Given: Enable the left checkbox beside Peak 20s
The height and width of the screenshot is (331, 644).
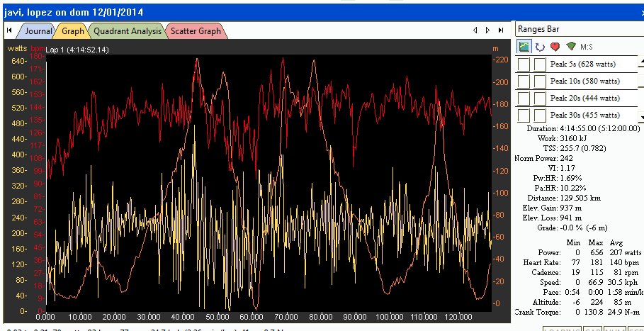Looking at the screenshot, I should click(524, 98).
